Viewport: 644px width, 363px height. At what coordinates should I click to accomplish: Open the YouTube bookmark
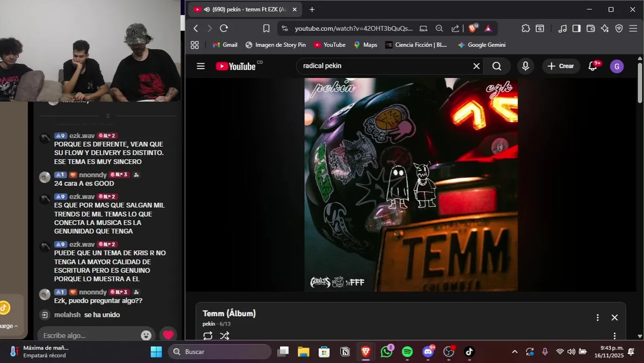tap(330, 45)
